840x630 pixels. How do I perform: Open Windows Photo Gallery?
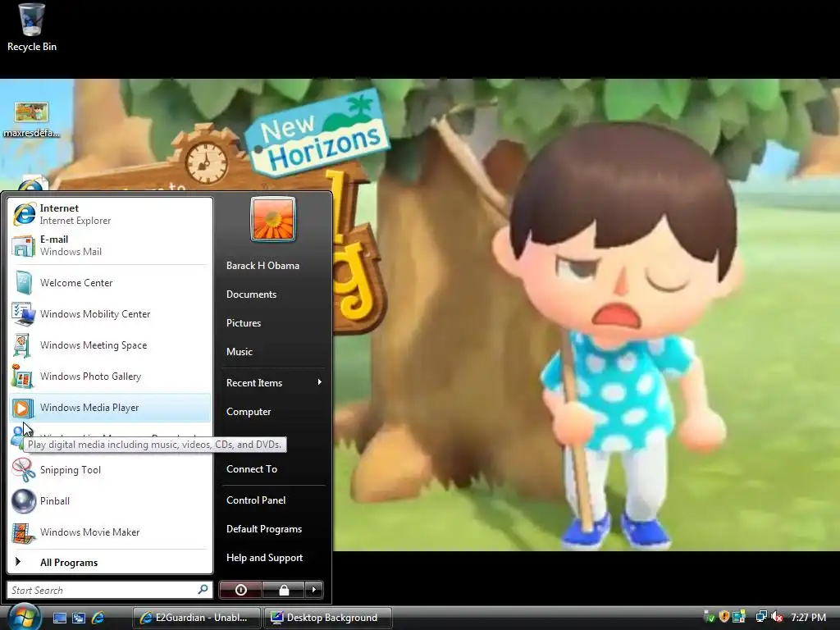coord(110,376)
